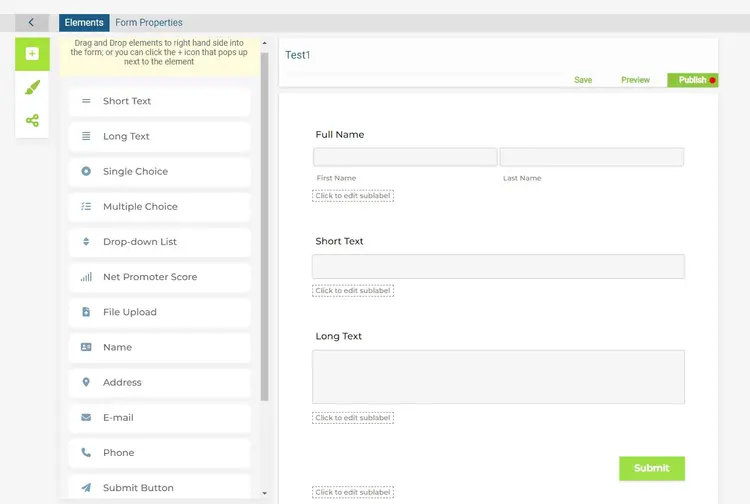The height and width of the screenshot is (504, 750).
Task: Select the Single Choice element icon
Action: 86,171
